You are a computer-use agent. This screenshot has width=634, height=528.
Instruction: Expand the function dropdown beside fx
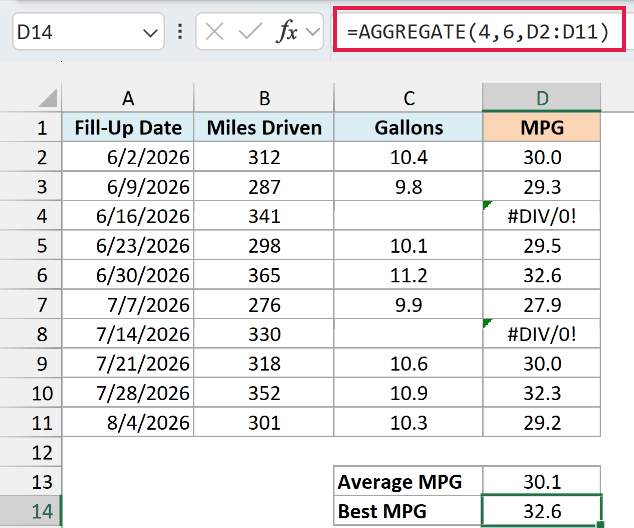(313, 32)
